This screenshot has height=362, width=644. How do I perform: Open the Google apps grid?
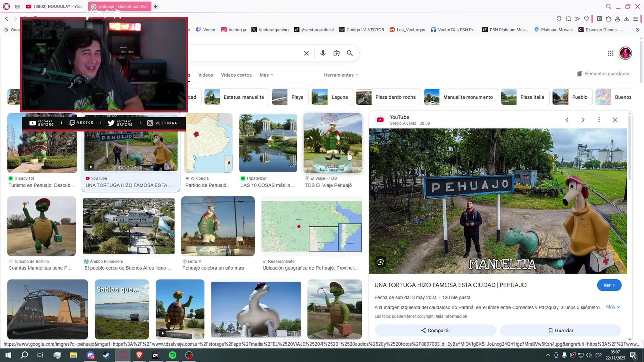click(x=610, y=53)
